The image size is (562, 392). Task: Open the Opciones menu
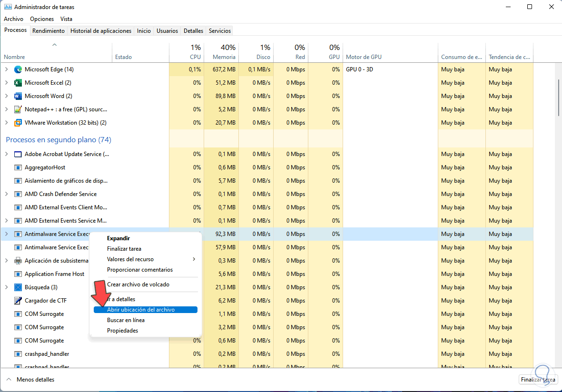(x=42, y=19)
